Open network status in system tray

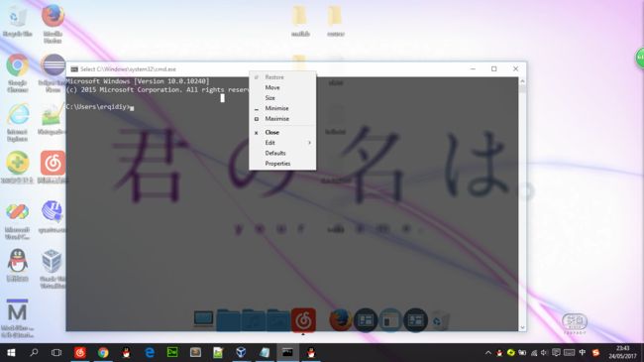[x=533, y=352]
